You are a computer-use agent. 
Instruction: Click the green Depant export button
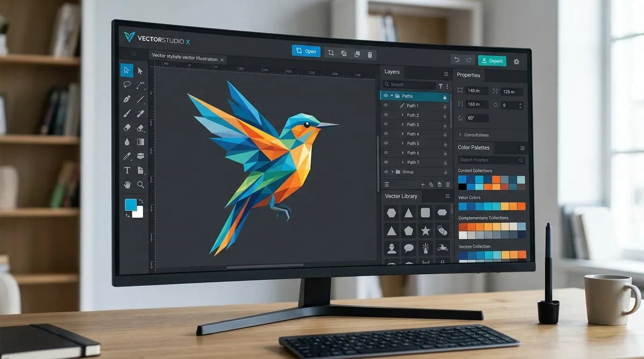(492, 61)
